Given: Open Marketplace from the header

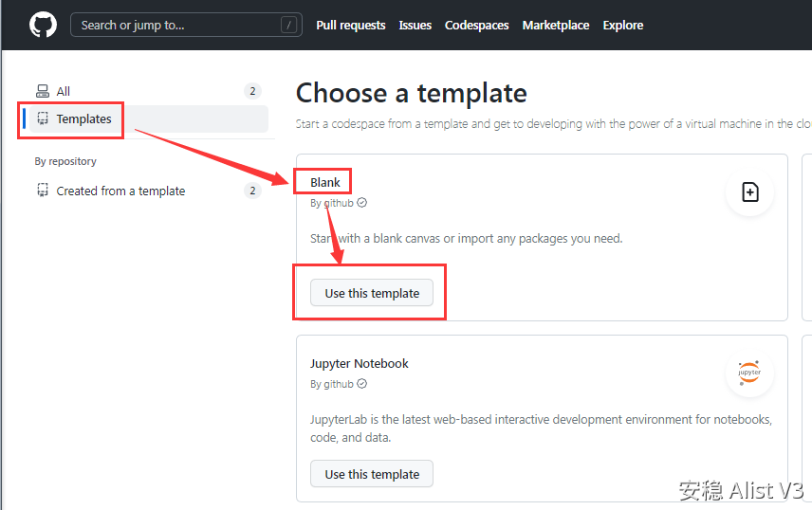Looking at the screenshot, I should click(555, 26).
